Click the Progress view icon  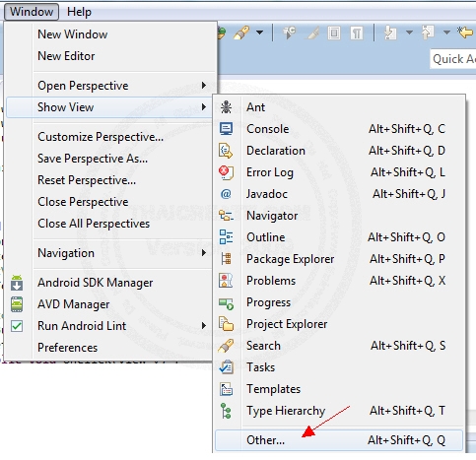pos(226,303)
